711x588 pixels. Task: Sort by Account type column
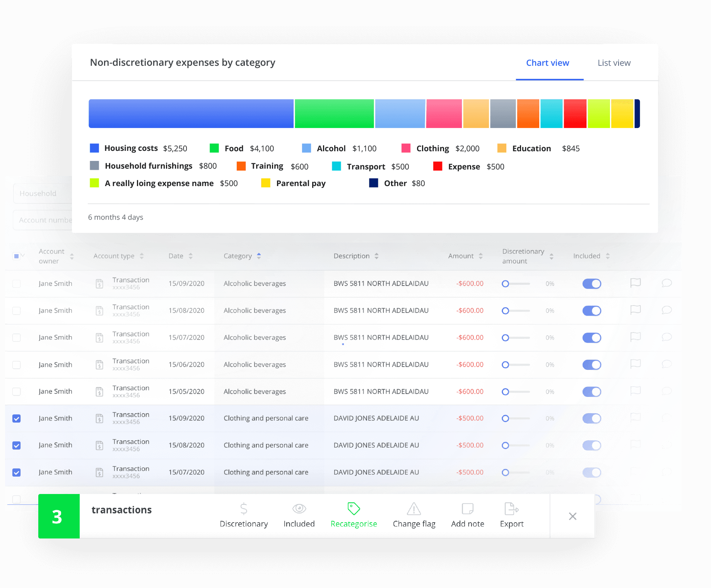click(142, 256)
